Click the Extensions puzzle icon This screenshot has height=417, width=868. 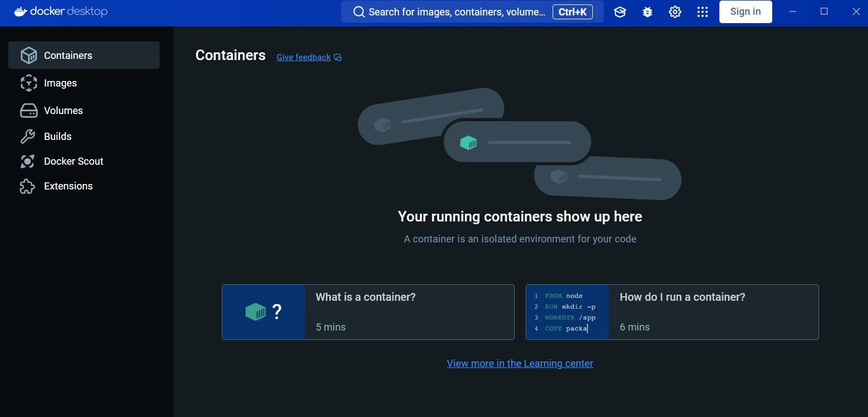pos(28,186)
